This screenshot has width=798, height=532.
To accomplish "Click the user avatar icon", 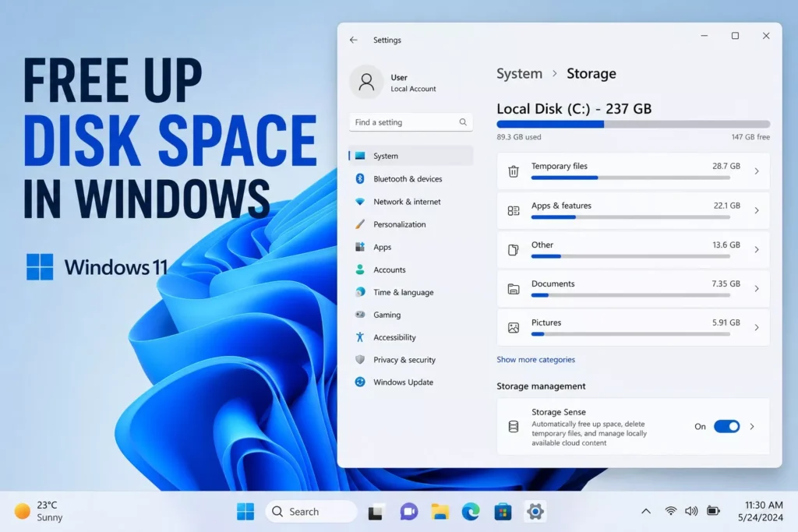I will [x=366, y=82].
